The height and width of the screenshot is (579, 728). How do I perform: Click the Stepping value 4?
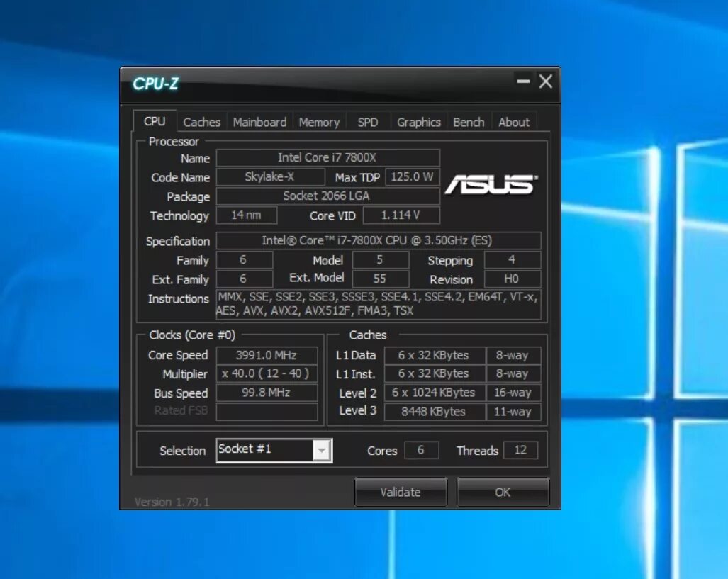pos(512,260)
